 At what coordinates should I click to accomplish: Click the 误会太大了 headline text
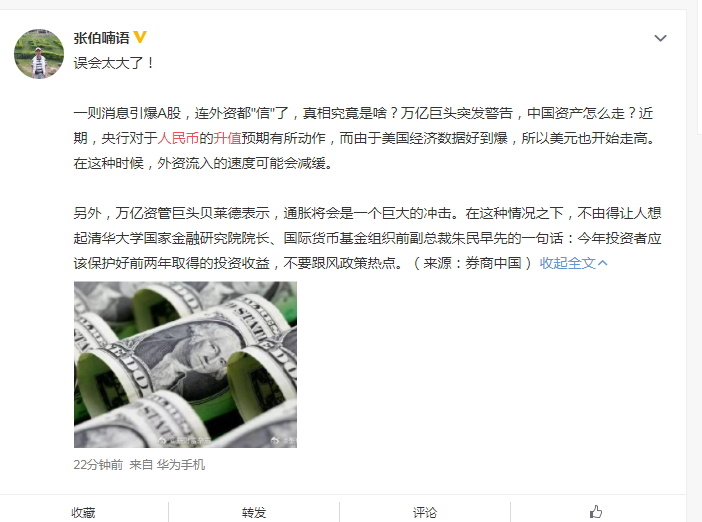114,63
